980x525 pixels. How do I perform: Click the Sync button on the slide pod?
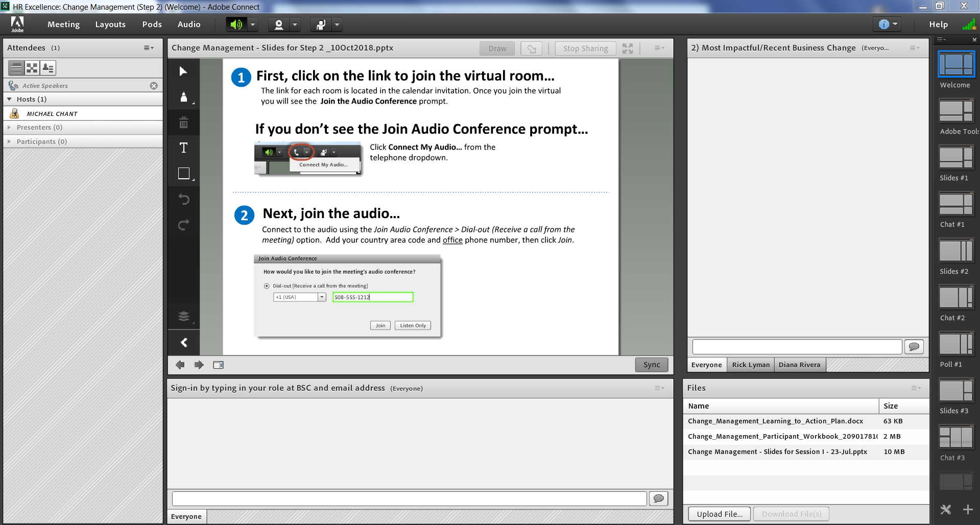651,365
